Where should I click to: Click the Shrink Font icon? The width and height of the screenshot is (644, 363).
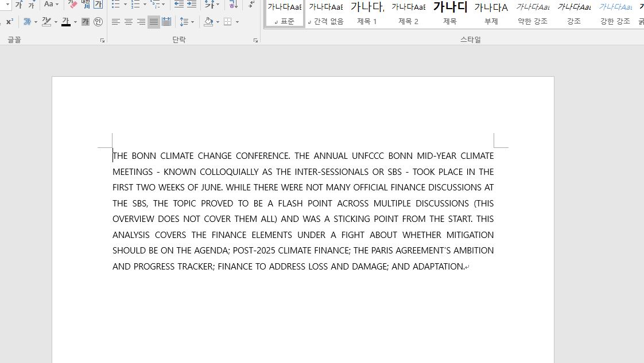tap(32, 5)
